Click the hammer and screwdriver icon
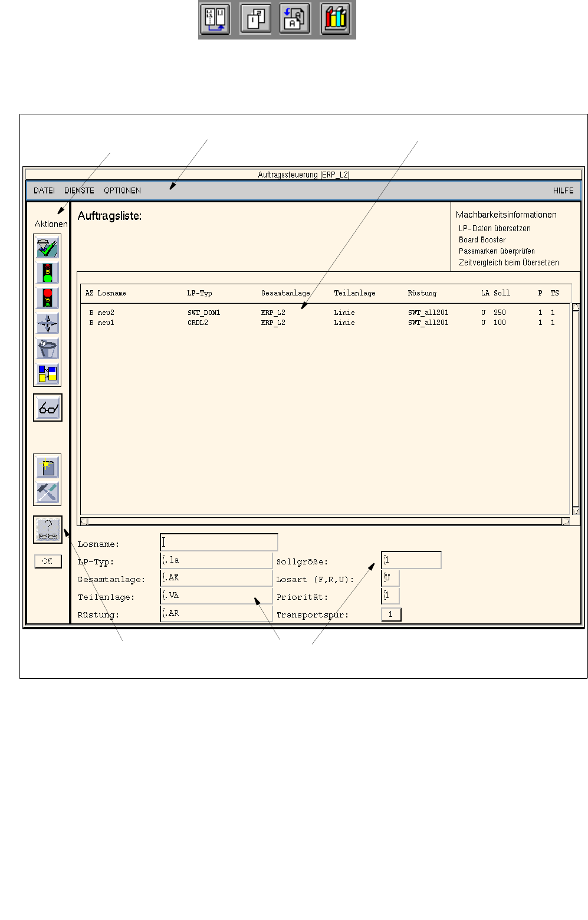Screen dimensions: 588x920 [x=47, y=492]
